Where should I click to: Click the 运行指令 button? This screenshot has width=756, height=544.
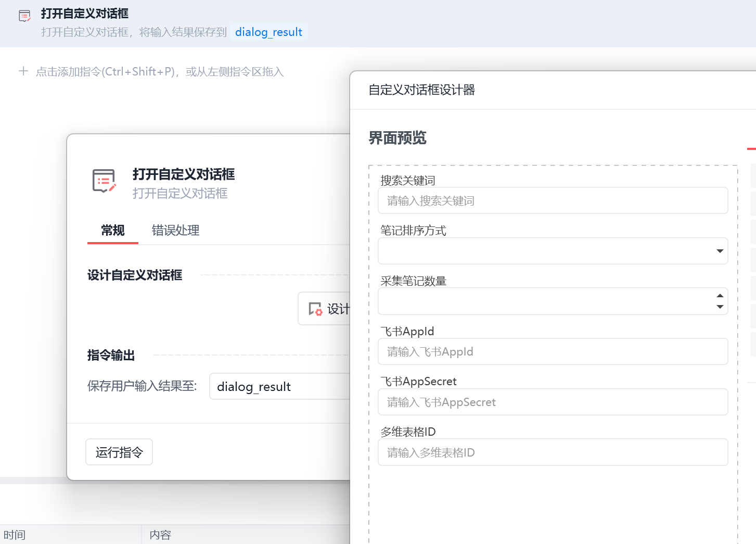pyautogui.click(x=119, y=452)
